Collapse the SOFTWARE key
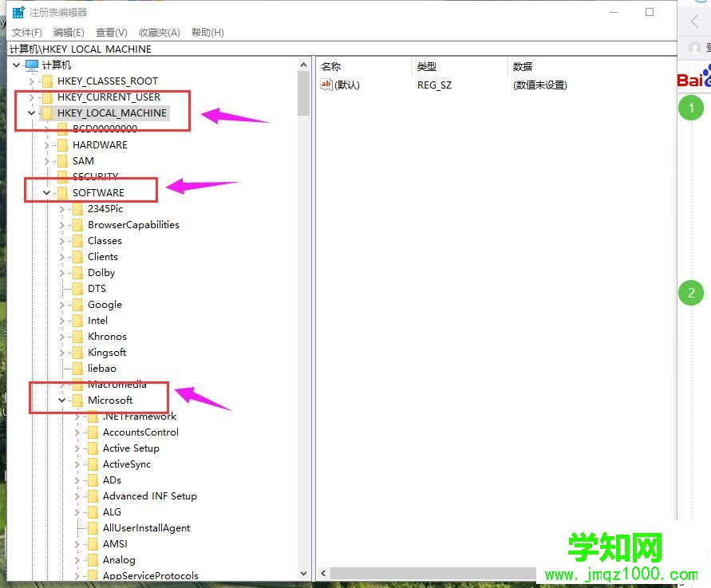Screen dimensions: 711x588 click(x=45, y=192)
